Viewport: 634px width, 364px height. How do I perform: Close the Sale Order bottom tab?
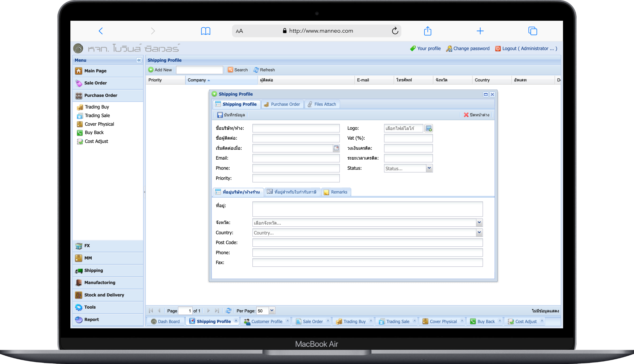pos(328,321)
